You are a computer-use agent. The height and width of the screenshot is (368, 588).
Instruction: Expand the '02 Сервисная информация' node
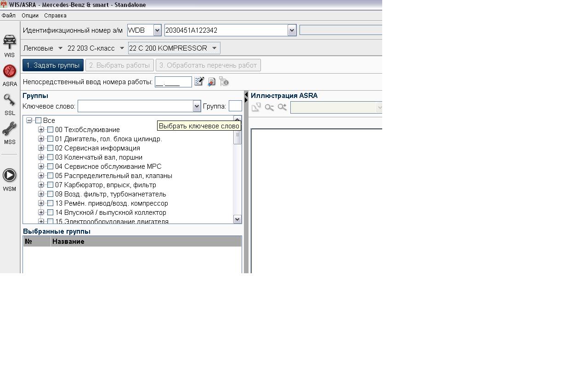[x=41, y=148]
